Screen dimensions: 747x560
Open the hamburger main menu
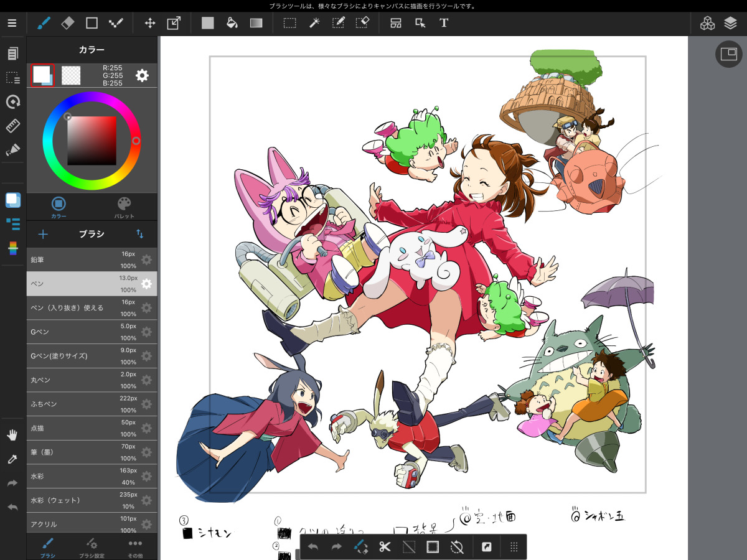[12, 24]
